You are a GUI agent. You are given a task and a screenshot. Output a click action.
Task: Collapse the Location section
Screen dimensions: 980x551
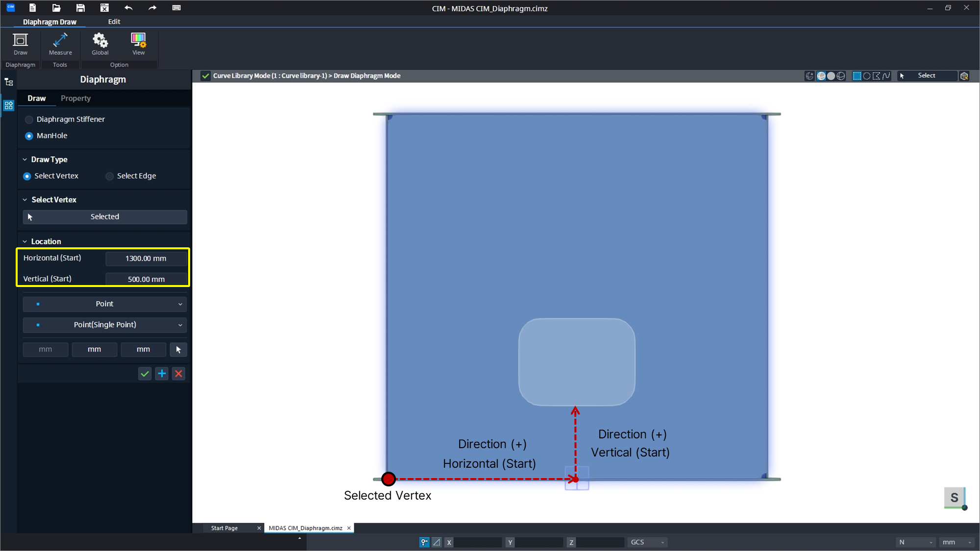(25, 241)
